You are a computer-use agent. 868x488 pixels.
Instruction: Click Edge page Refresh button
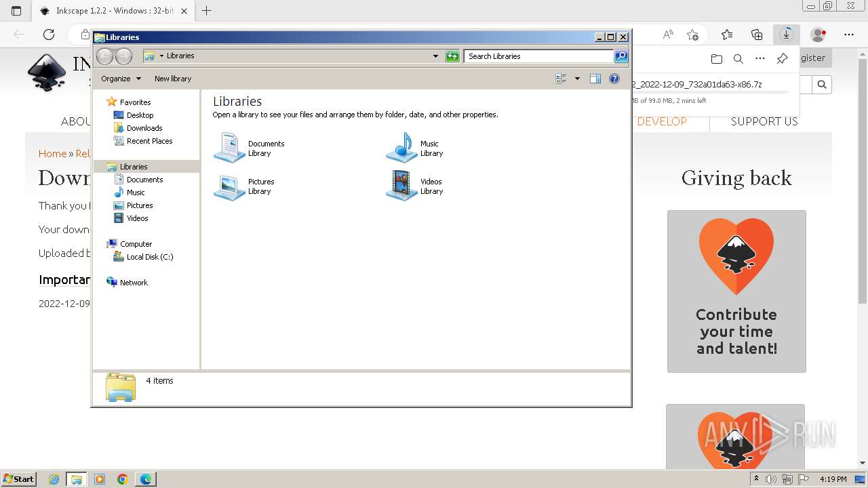pyautogui.click(x=49, y=35)
